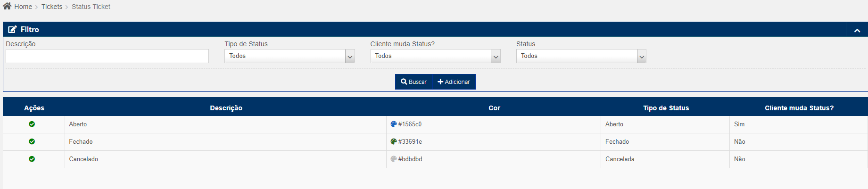Click green check icon for Fechado row
The width and height of the screenshot is (868, 189).
[x=32, y=141]
